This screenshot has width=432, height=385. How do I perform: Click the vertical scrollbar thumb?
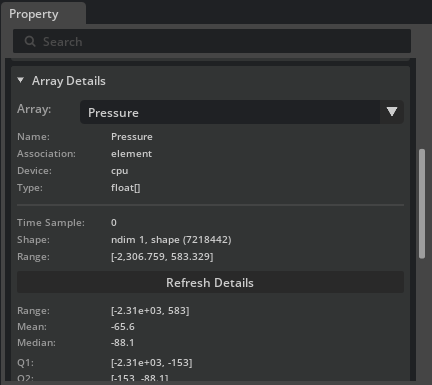(422, 203)
